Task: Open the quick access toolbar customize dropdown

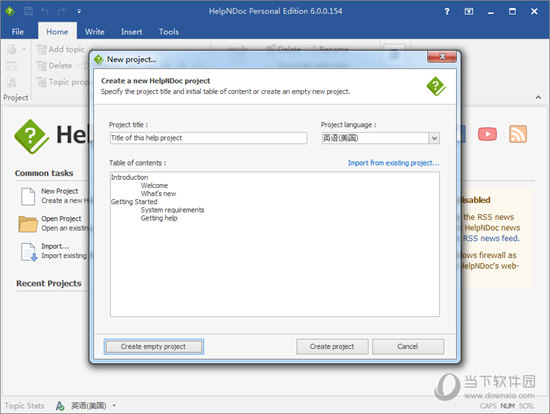Action: coord(79,12)
